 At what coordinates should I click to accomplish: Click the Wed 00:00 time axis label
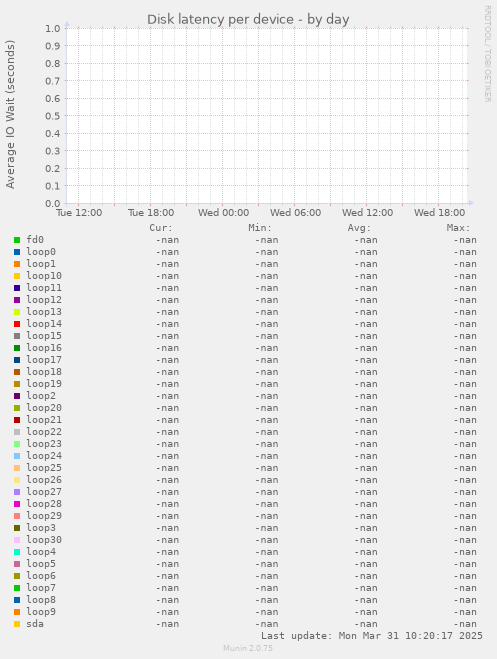(x=224, y=213)
